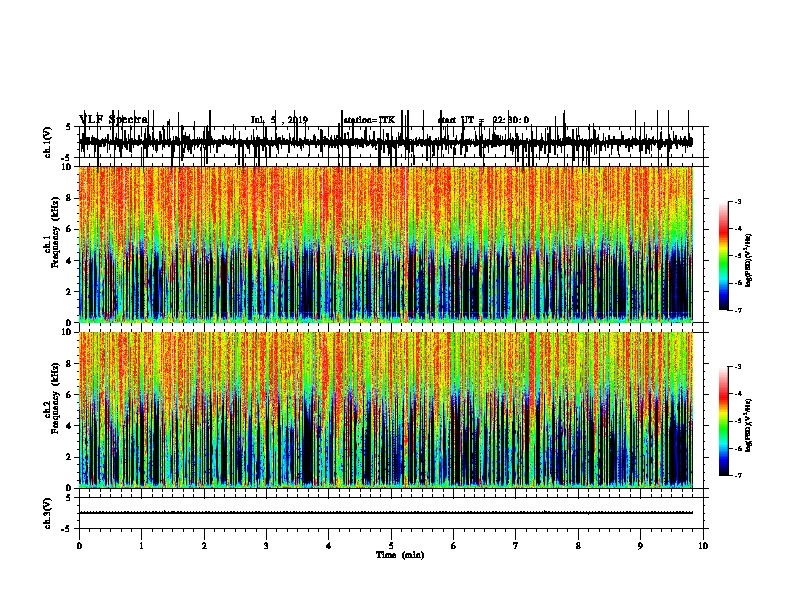The height and width of the screenshot is (612, 792).
Task: Click the start UT 22:30:0 label
Action: point(483,120)
